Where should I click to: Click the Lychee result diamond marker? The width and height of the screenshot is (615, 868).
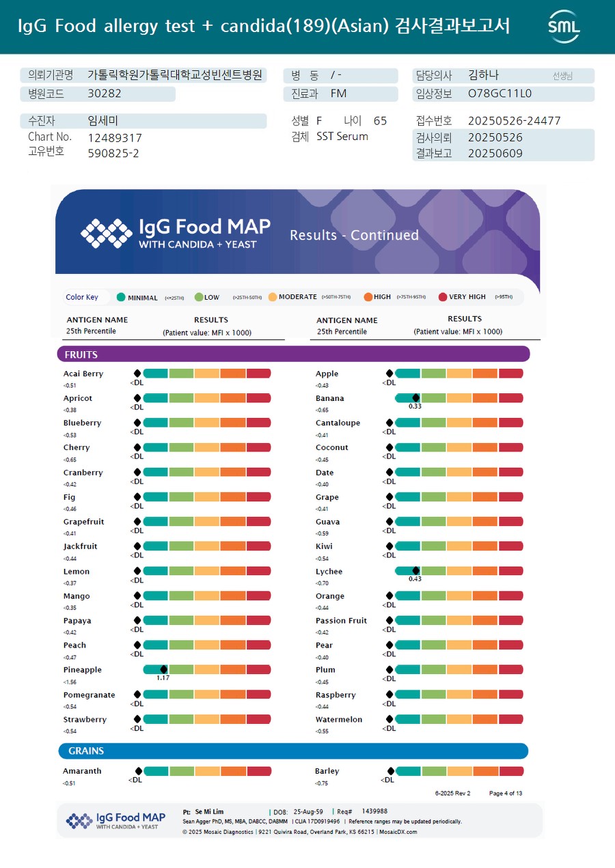point(415,571)
